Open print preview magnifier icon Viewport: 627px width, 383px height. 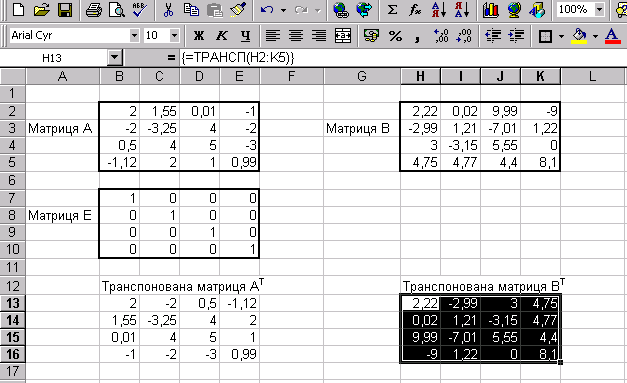[117, 9]
